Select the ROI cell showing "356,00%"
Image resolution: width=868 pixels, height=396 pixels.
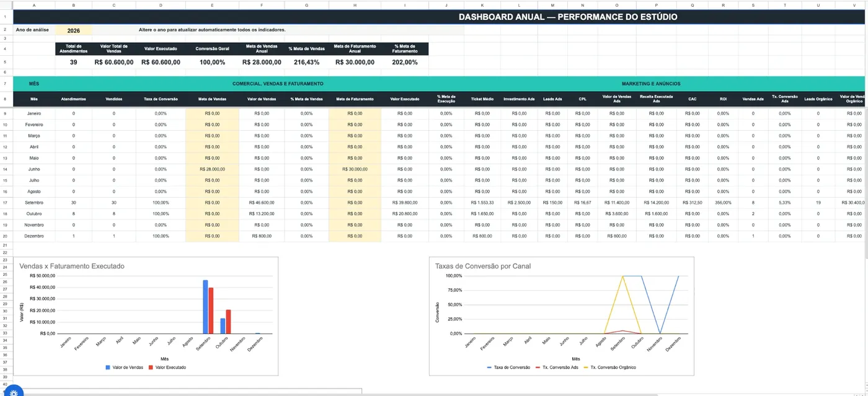click(x=723, y=203)
